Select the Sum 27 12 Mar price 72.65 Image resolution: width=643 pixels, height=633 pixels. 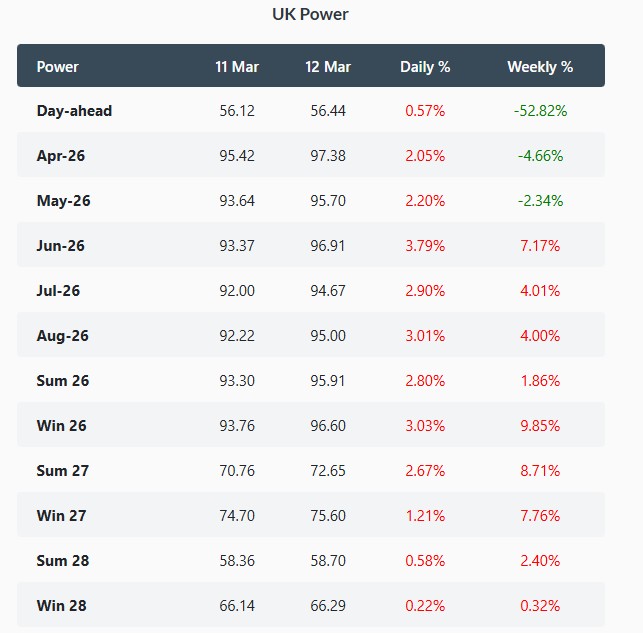tap(328, 471)
